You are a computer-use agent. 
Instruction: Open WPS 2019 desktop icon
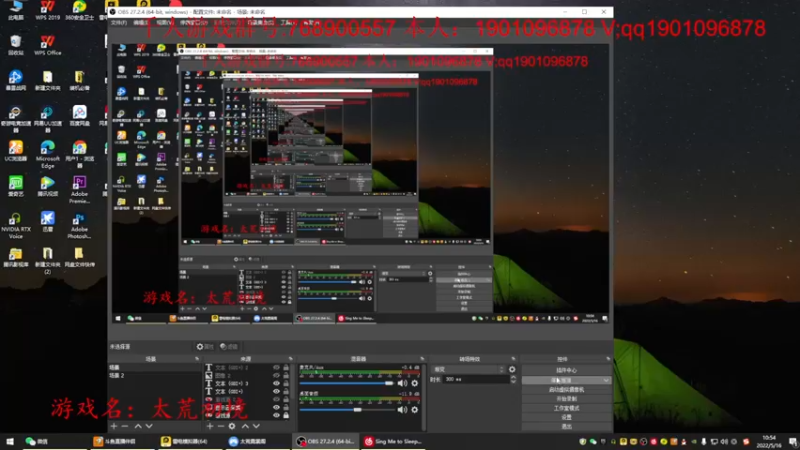click(47, 10)
